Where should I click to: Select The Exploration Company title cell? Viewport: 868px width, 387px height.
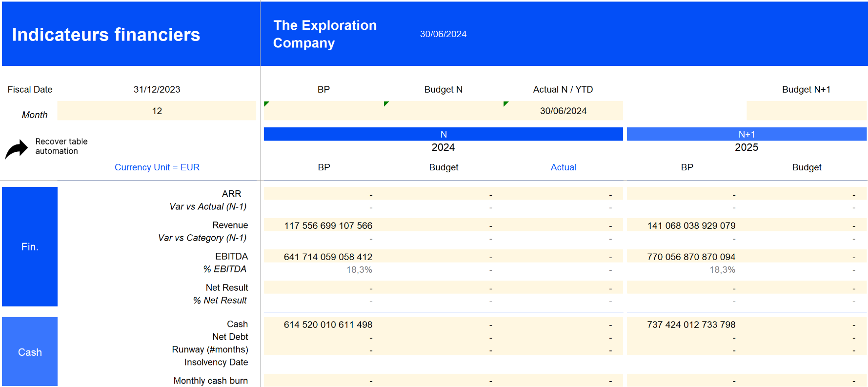[x=325, y=34]
